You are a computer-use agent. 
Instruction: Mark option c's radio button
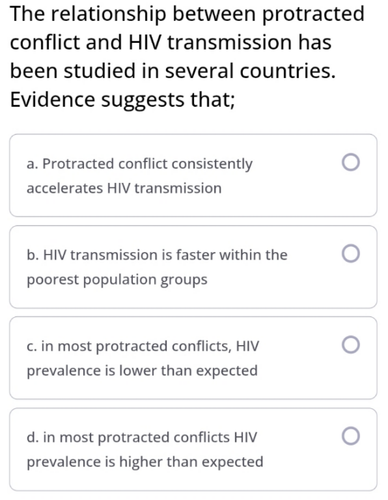351,345
